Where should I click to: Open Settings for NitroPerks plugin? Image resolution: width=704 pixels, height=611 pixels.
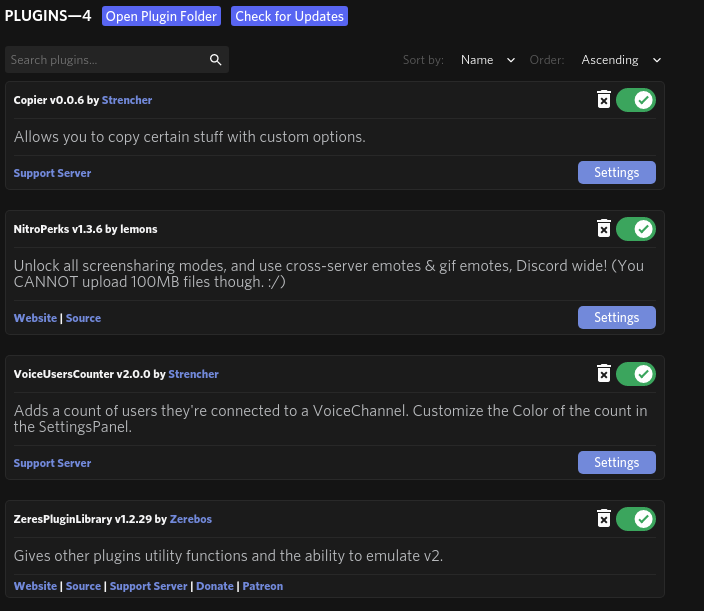pos(616,317)
